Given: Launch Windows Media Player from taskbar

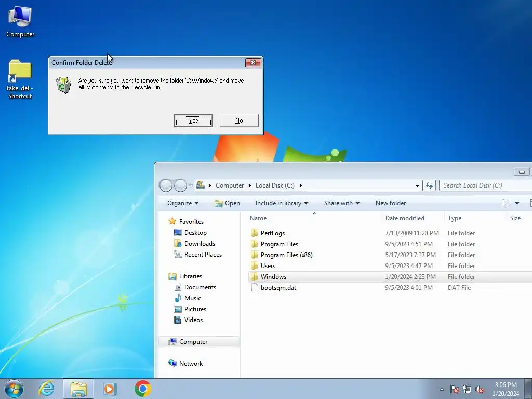Looking at the screenshot, I should (x=110, y=389).
